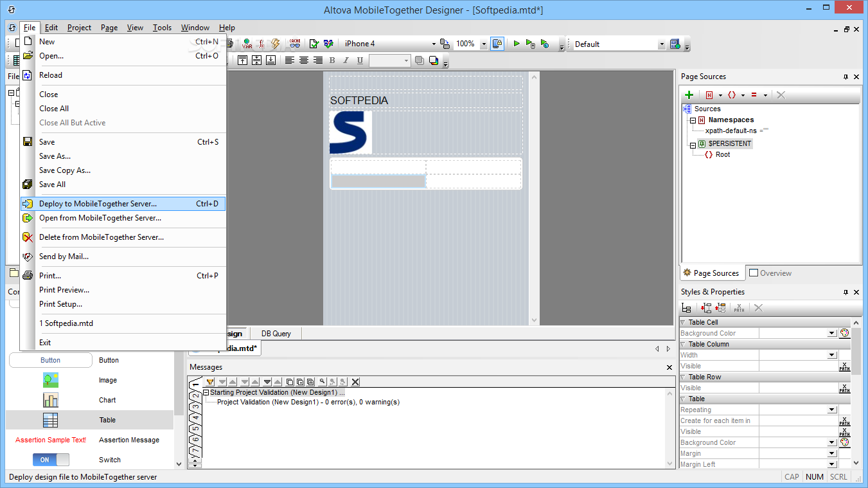Open the cache overview icon

point(295,44)
